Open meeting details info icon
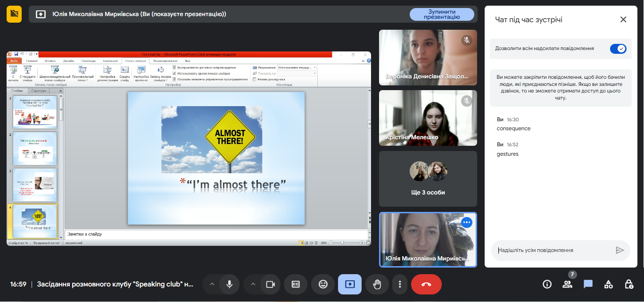The height and width of the screenshot is (302, 644). tap(547, 284)
